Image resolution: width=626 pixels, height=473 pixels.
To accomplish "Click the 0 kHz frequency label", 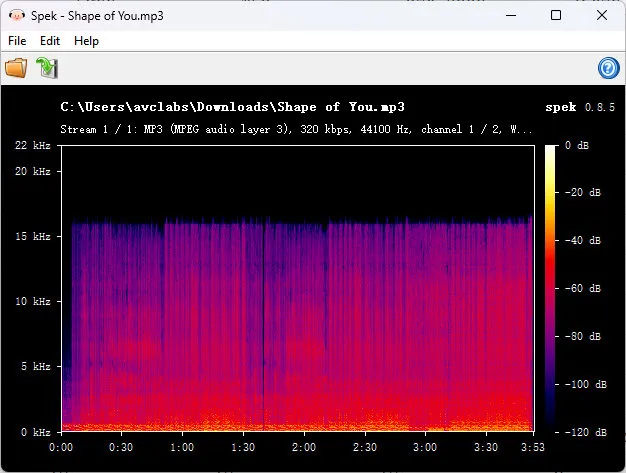I will point(36,432).
